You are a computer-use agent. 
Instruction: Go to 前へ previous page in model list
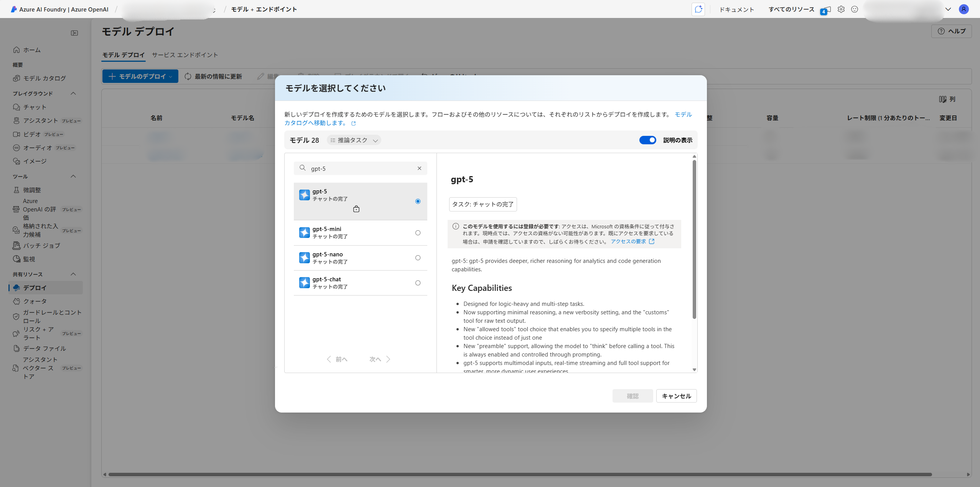tap(337, 360)
